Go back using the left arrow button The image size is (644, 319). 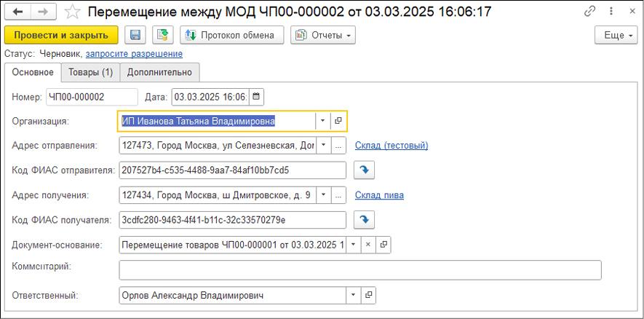pyautogui.click(x=18, y=12)
